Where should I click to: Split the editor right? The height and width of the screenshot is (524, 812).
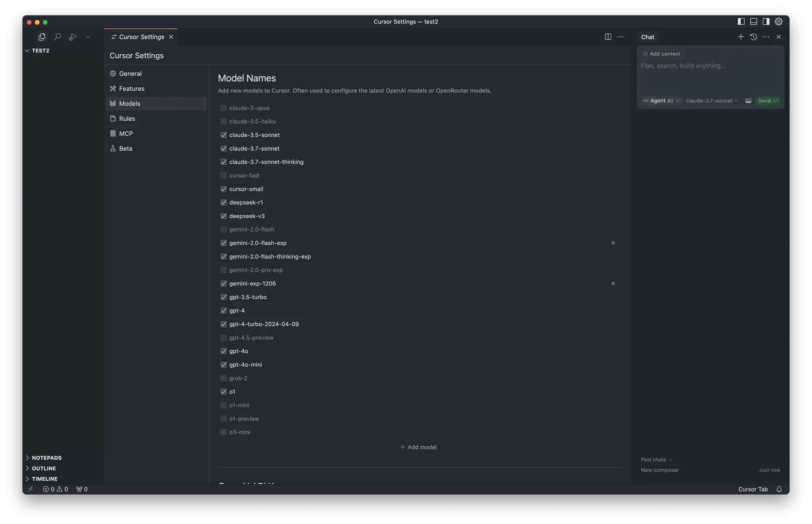[608, 37]
